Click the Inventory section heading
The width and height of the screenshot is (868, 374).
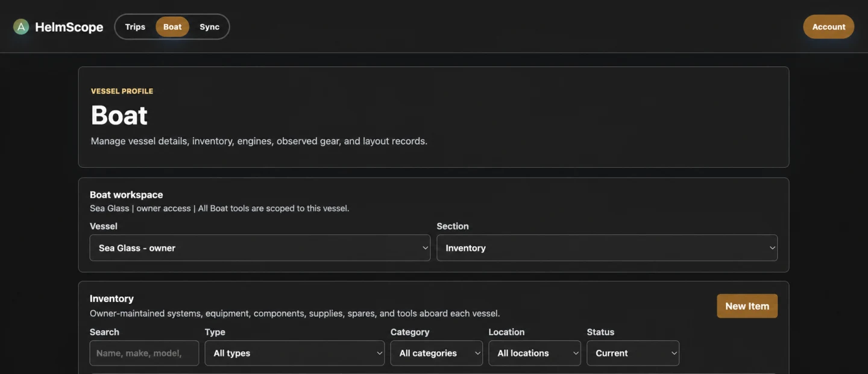pos(112,299)
